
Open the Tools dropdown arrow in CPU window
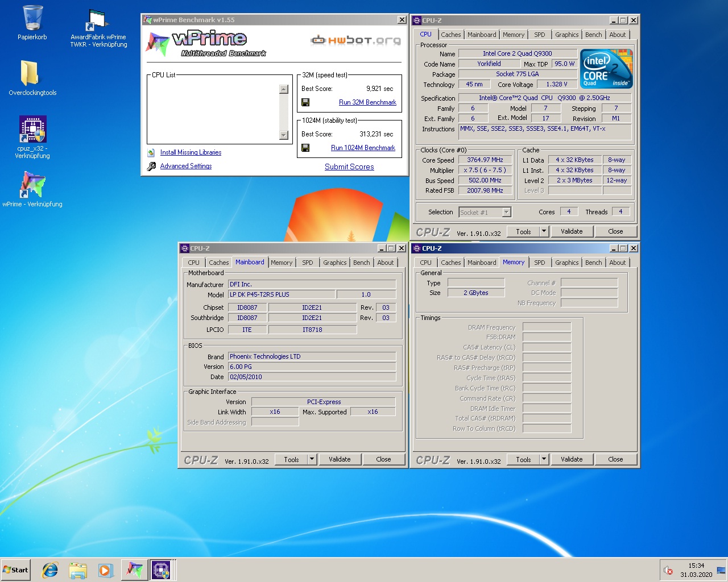544,231
